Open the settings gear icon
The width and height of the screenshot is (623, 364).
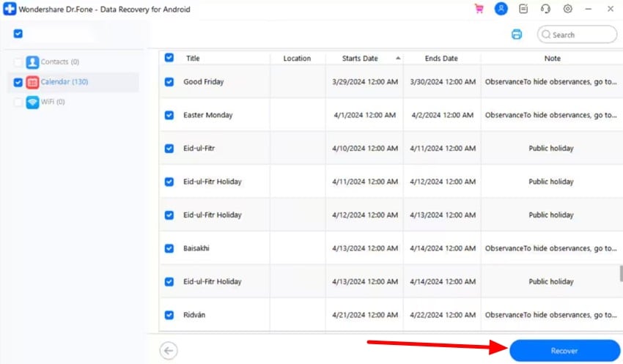(568, 9)
